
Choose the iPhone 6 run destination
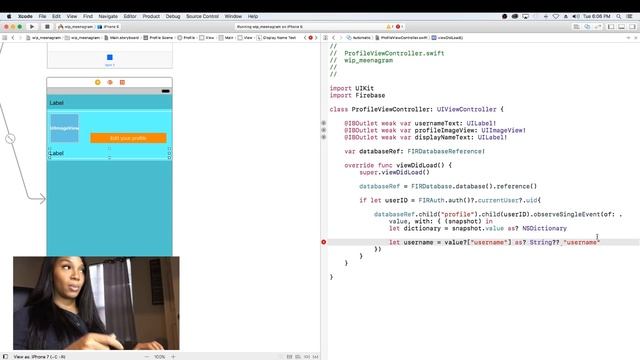[109, 27]
